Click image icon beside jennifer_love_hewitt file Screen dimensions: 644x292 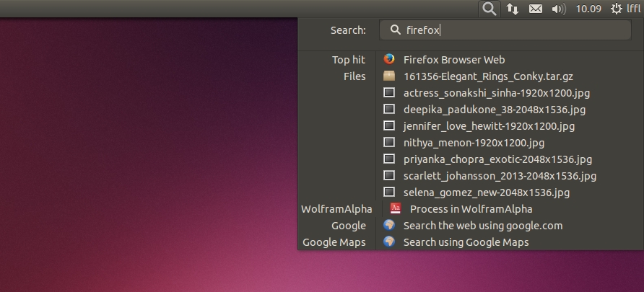point(389,125)
